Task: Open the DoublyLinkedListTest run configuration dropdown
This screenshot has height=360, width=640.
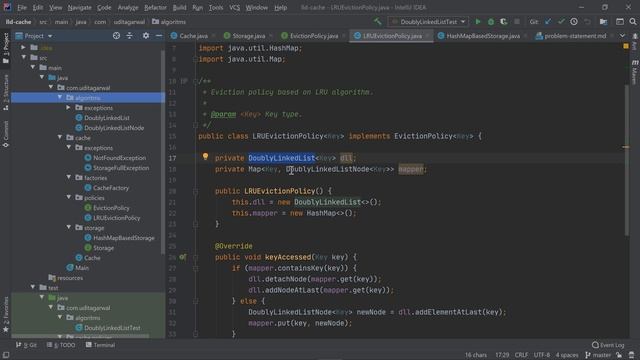Action: coord(428,22)
